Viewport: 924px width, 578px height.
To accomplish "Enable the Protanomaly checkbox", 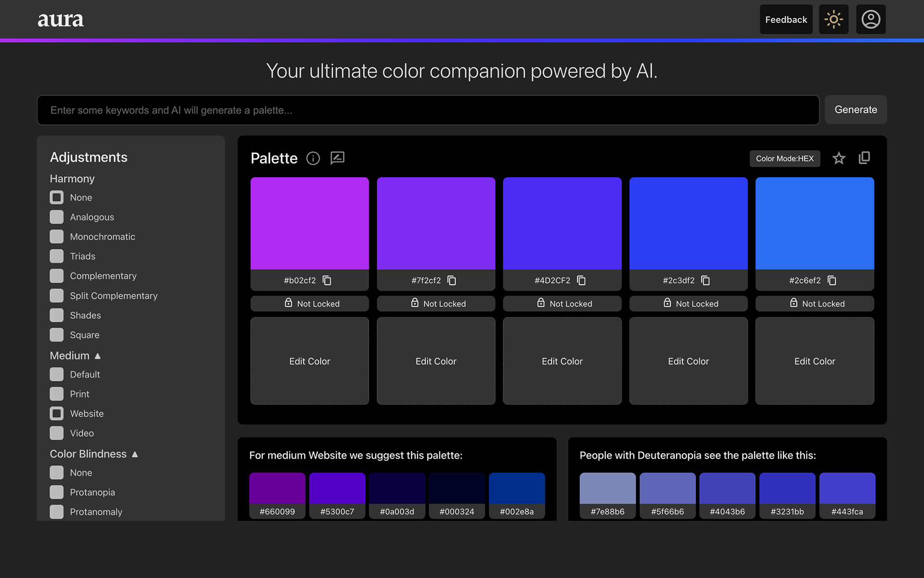I will pos(57,512).
